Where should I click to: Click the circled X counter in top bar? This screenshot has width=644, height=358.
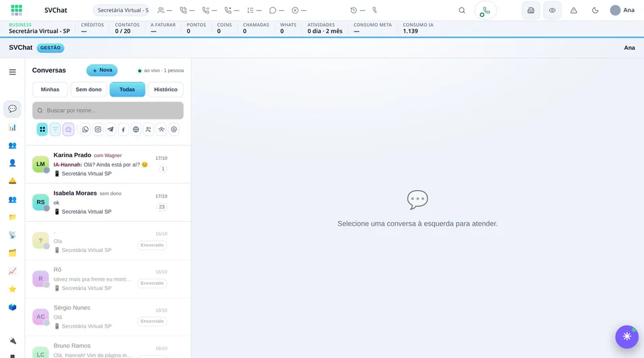[299, 10]
